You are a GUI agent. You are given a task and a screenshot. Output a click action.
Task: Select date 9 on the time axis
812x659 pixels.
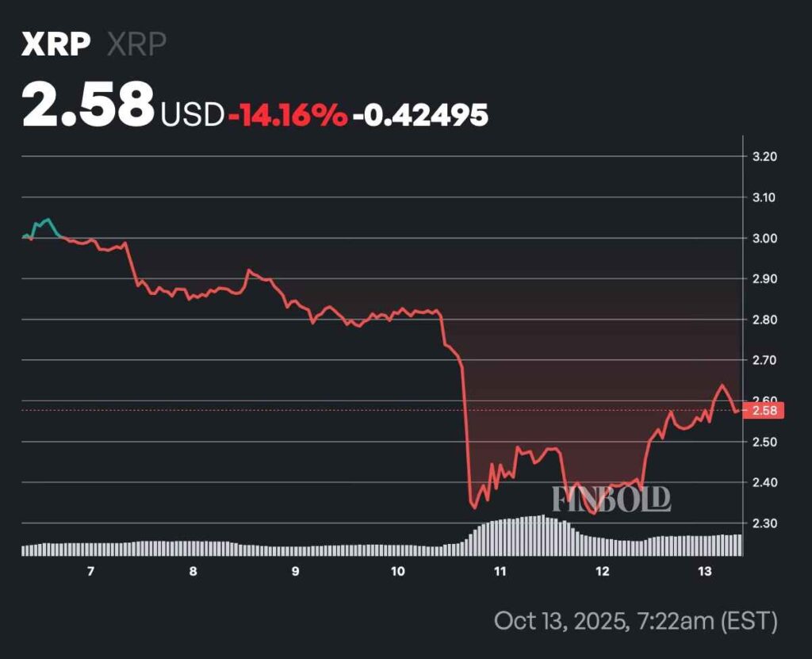pos(295,572)
